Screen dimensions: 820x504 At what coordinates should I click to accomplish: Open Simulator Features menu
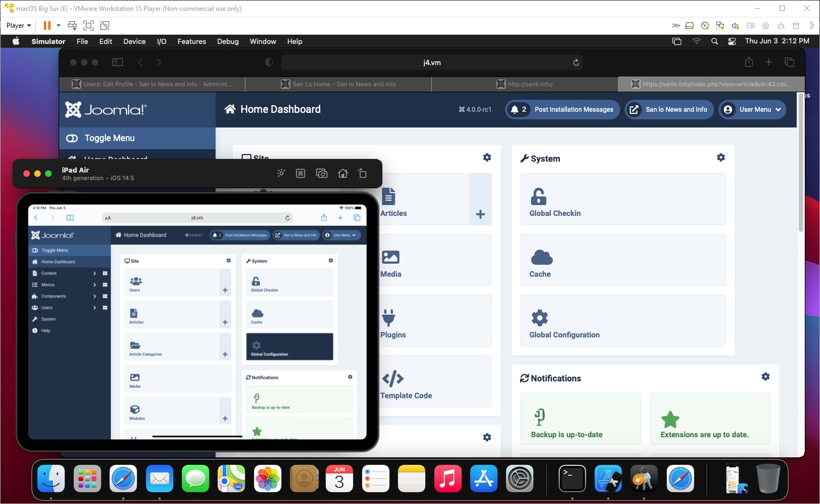(x=192, y=41)
